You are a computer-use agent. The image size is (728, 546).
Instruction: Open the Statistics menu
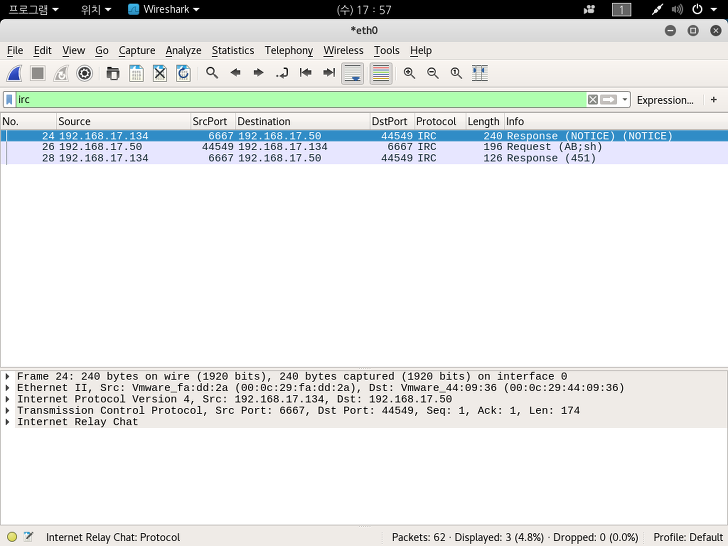click(233, 51)
